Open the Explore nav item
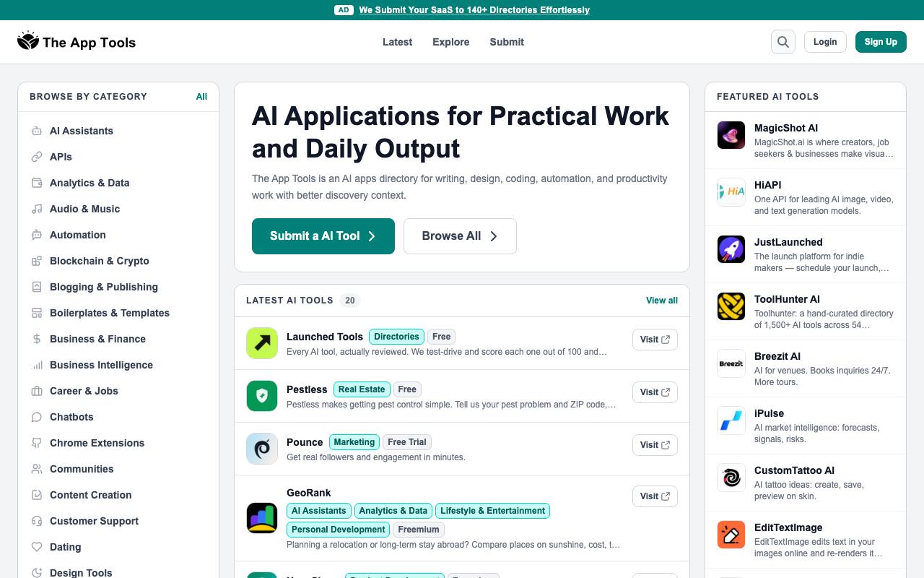 [x=451, y=42]
